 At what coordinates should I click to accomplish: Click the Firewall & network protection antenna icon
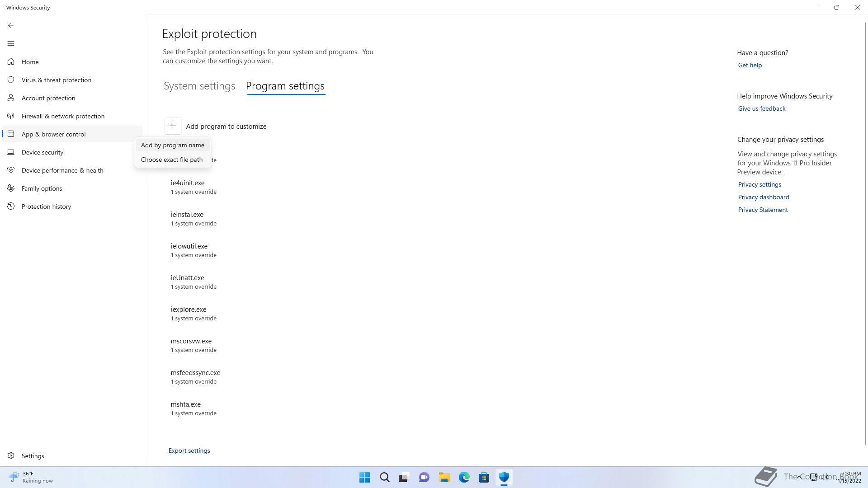11,116
